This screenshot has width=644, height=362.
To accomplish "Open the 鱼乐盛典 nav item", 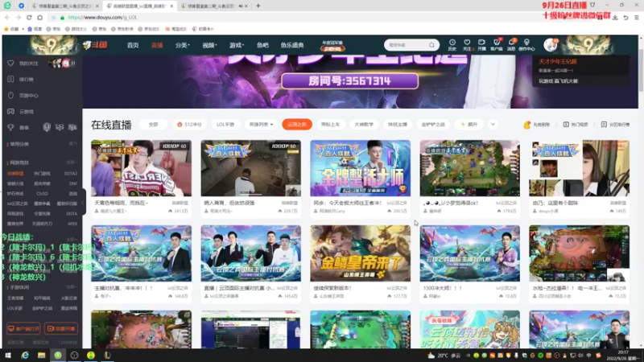I will point(292,45).
